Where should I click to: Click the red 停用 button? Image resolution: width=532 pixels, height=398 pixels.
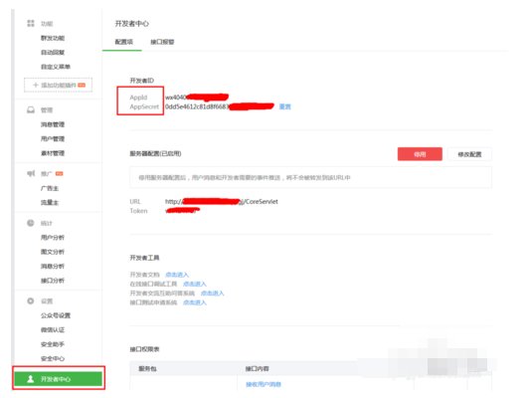tap(420, 154)
